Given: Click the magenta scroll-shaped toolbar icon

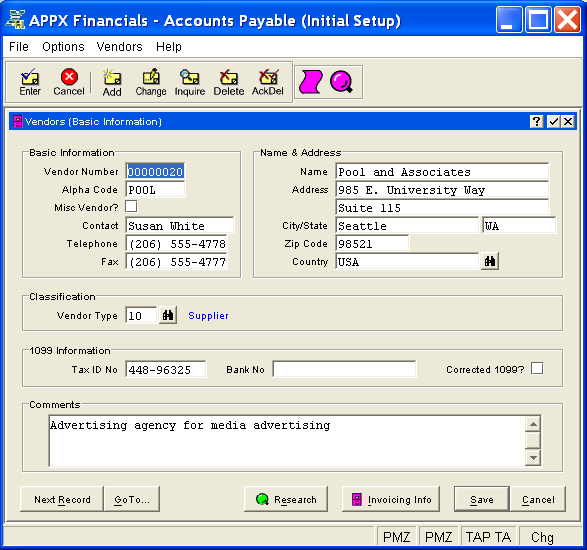Looking at the screenshot, I should pyautogui.click(x=311, y=82).
